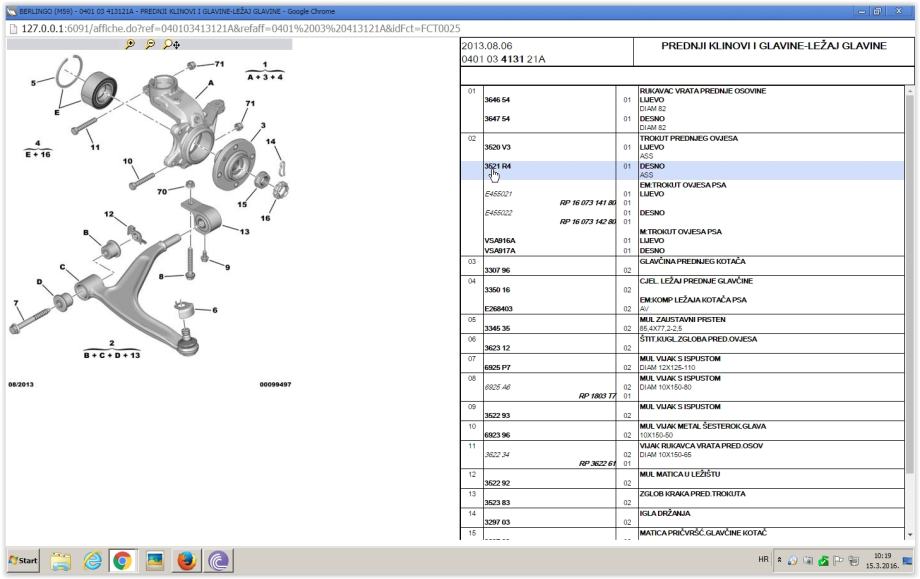Screen dimensions: 920x579
Task: Show hidden system tray icons arrow
Action: tap(779, 560)
